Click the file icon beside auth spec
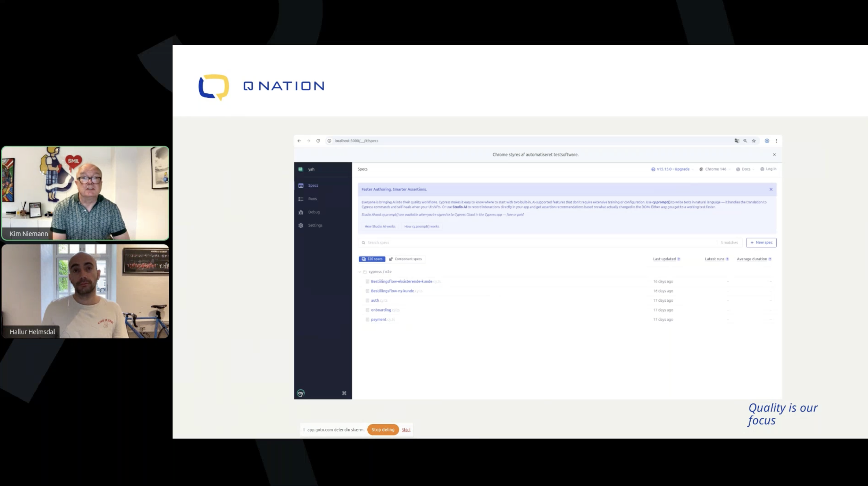Viewport: 868px width, 486px height. (367, 300)
